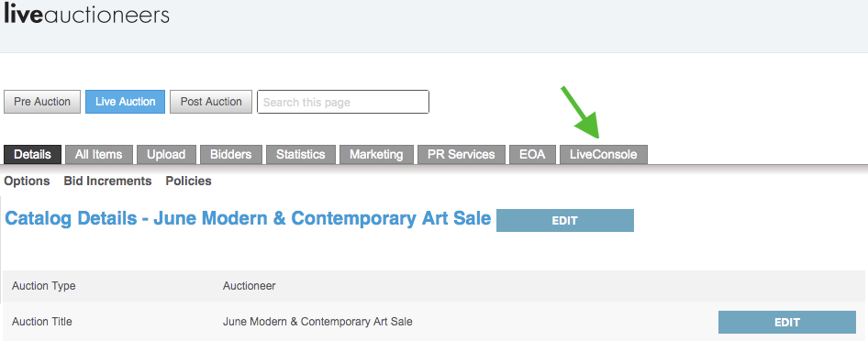
Task: Click EDIT in the Auction Title row
Action: click(786, 323)
